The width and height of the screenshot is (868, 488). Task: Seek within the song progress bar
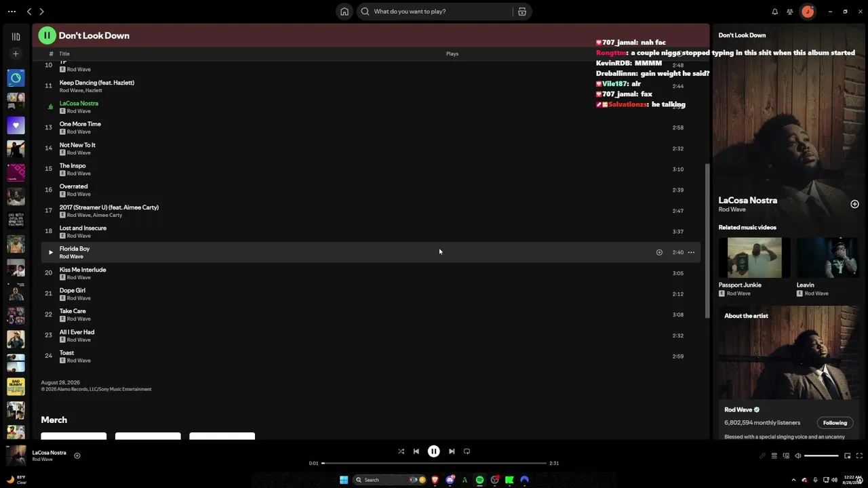(434, 463)
